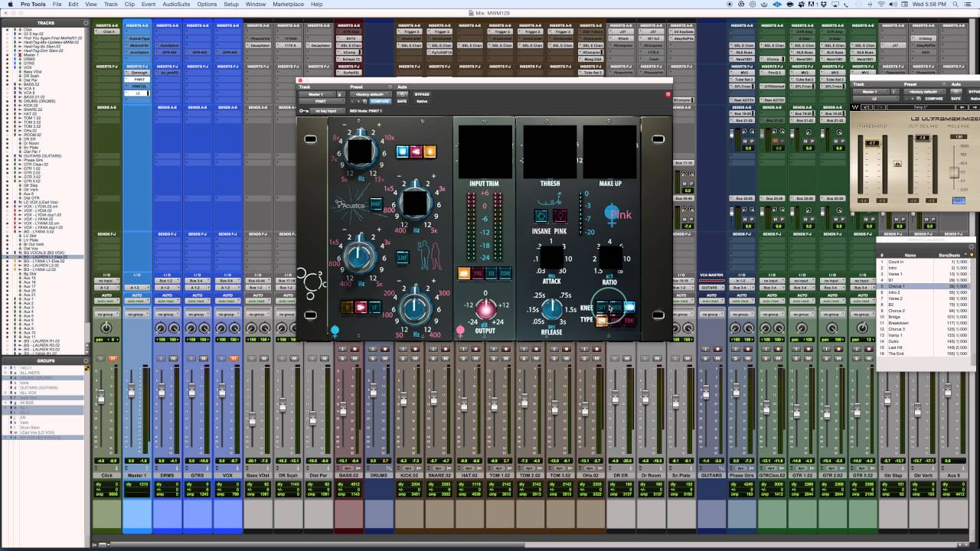Click the key input icon in plugin header

coord(304,111)
